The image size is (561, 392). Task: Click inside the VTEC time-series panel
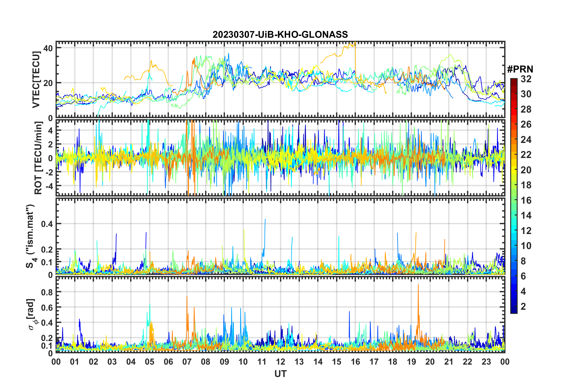coord(280,80)
